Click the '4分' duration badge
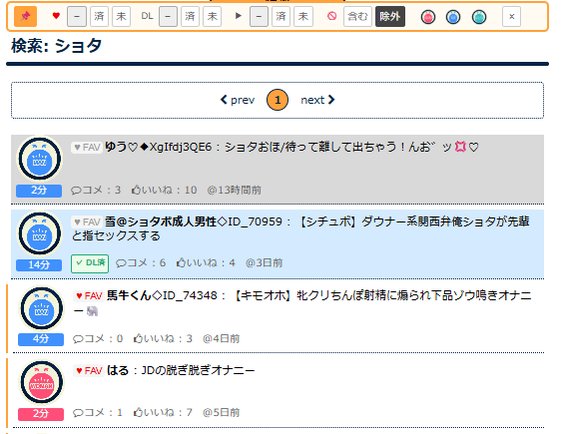 [x=41, y=339]
